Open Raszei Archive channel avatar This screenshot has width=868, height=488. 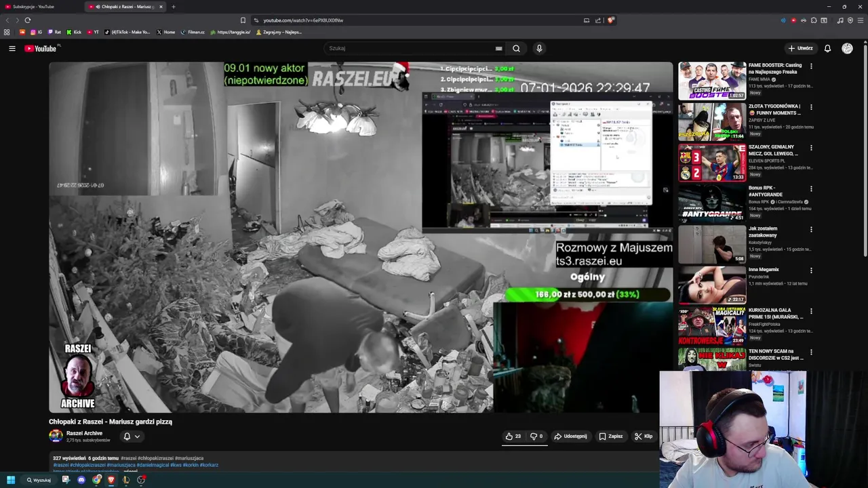pos(56,436)
